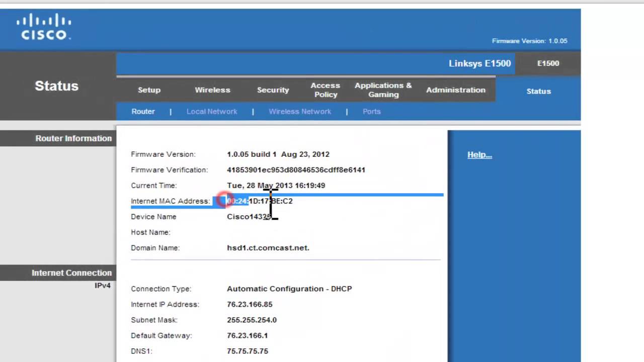The width and height of the screenshot is (644, 362).
Task: Click the E1500 model label
Action: pyautogui.click(x=548, y=63)
